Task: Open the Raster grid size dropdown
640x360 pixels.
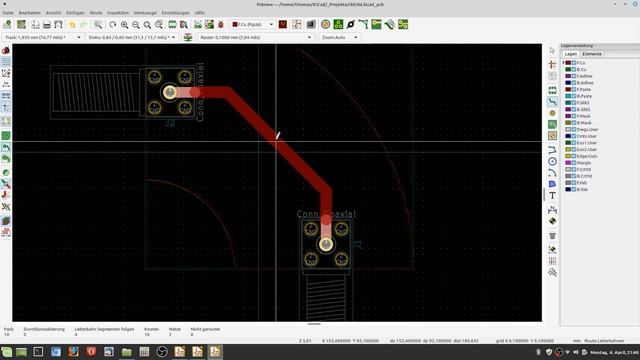Action: (256, 37)
